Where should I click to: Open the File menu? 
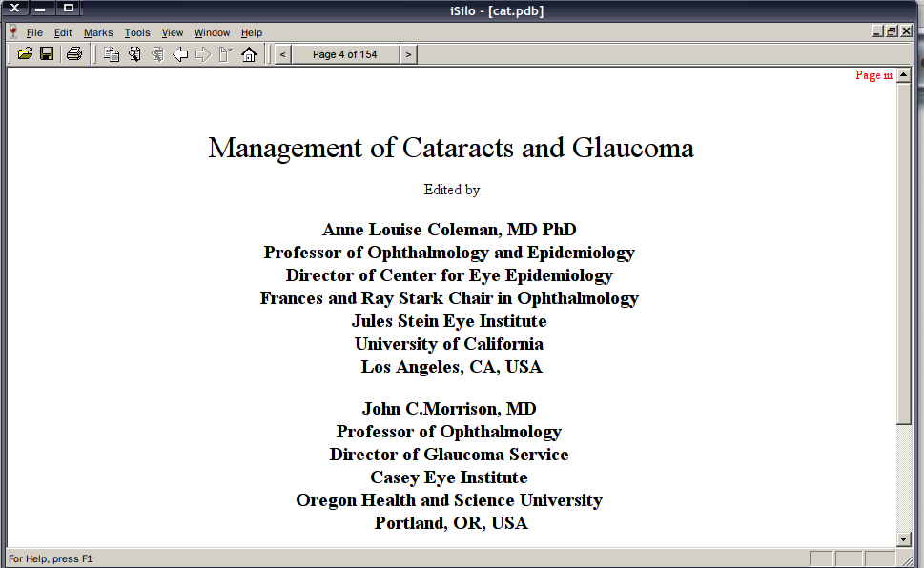(34, 33)
